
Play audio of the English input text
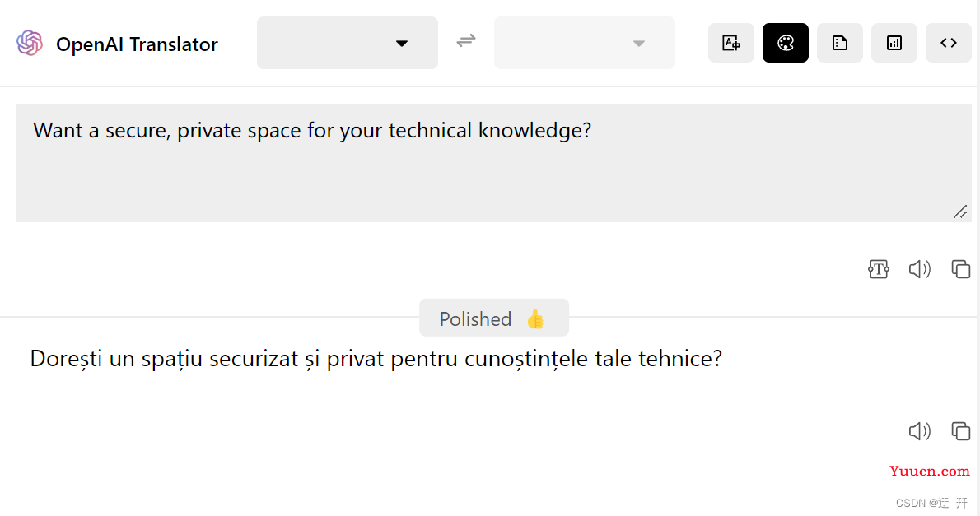pos(919,269)
